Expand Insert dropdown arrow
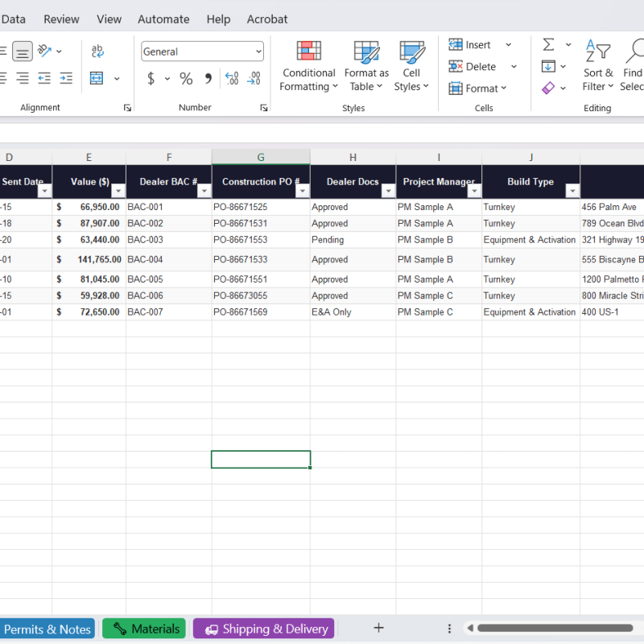 pyautogui.click(x=509, y=44)
